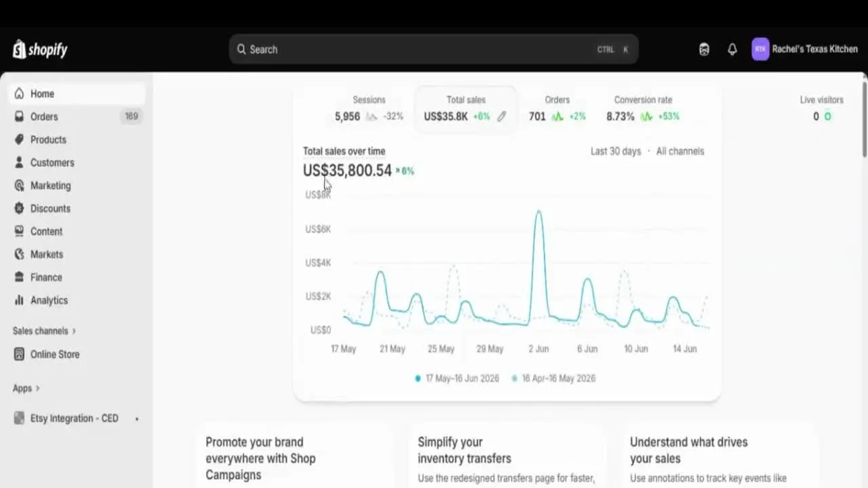Viewport: 868px width, 488px height.
Task: Select the Sessions metric tab
Action: (369, 108)
